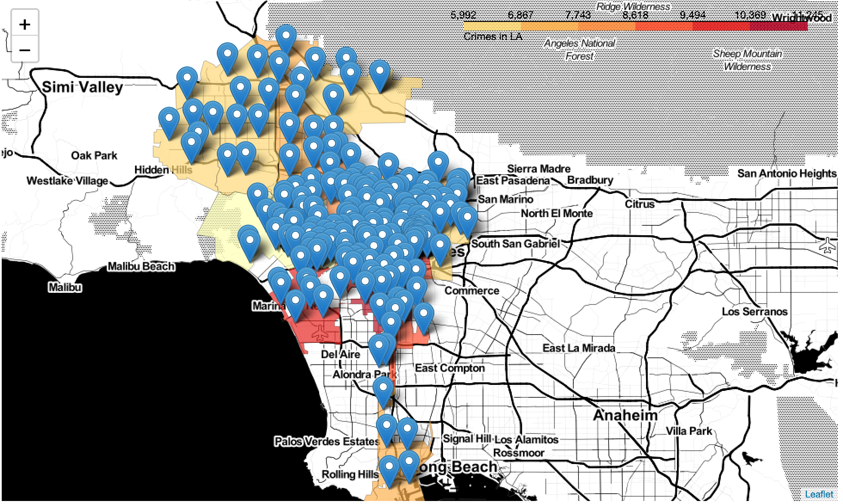Click the marker beside Palos Verdes Estates label
This screenshot has height=504, width=843.
click(x=386, y=428)
